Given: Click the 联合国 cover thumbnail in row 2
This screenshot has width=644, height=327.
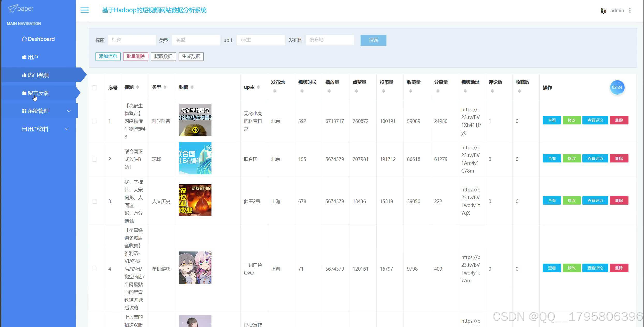Looking at the screenshot, I should point(195,158).
